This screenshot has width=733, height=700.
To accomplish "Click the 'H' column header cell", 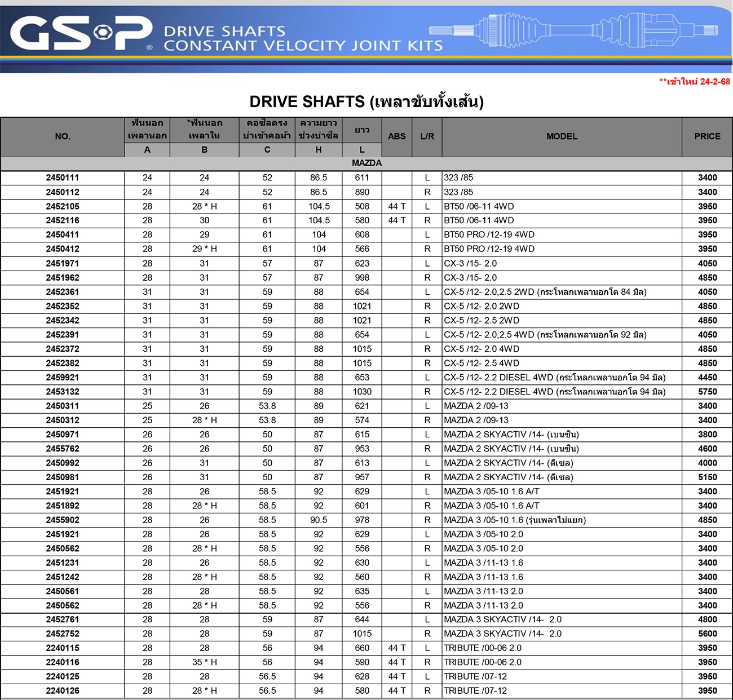I will click(319, 150).
